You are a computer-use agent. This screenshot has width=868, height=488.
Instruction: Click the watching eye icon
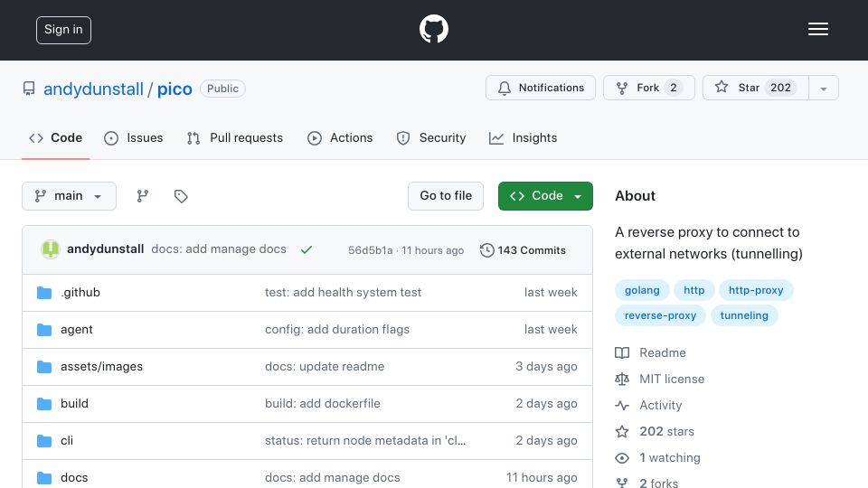tap(622, 458)
